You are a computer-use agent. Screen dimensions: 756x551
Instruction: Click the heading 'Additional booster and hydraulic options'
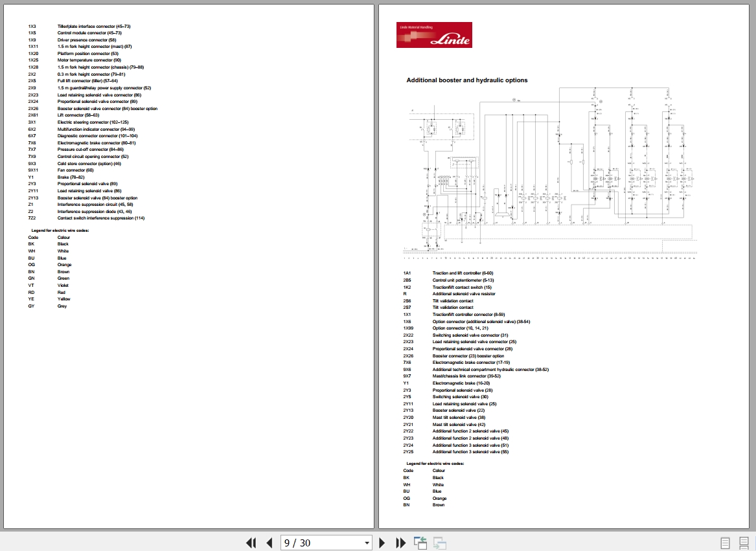pos(466,80)
